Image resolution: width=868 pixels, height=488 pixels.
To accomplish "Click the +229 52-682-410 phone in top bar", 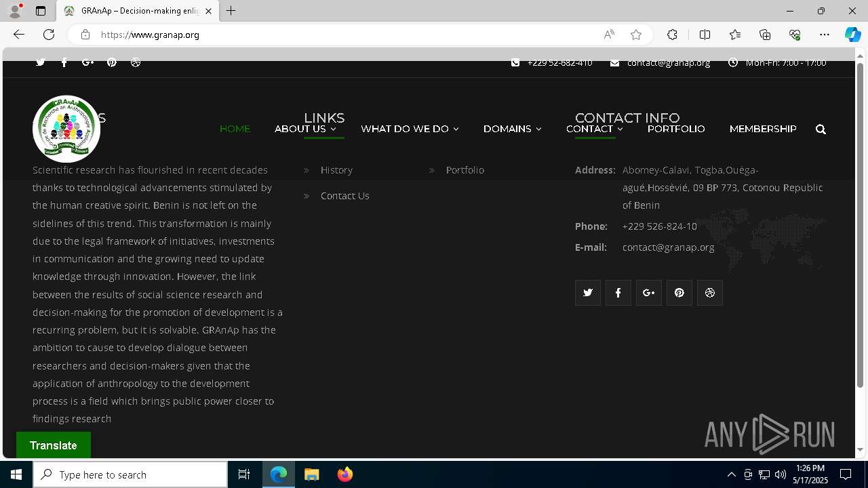I will tap(559, 62).
